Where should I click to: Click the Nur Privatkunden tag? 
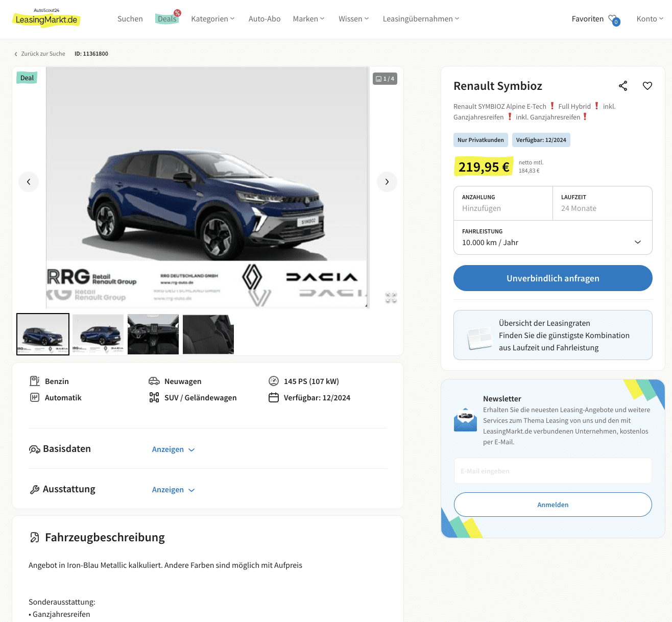(x=481, y=140)
